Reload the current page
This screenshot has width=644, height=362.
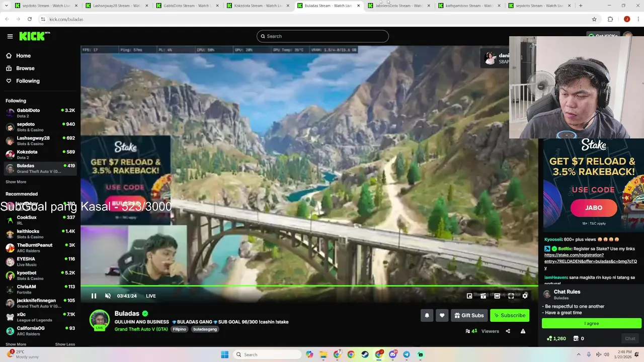(x=30, y=19)
